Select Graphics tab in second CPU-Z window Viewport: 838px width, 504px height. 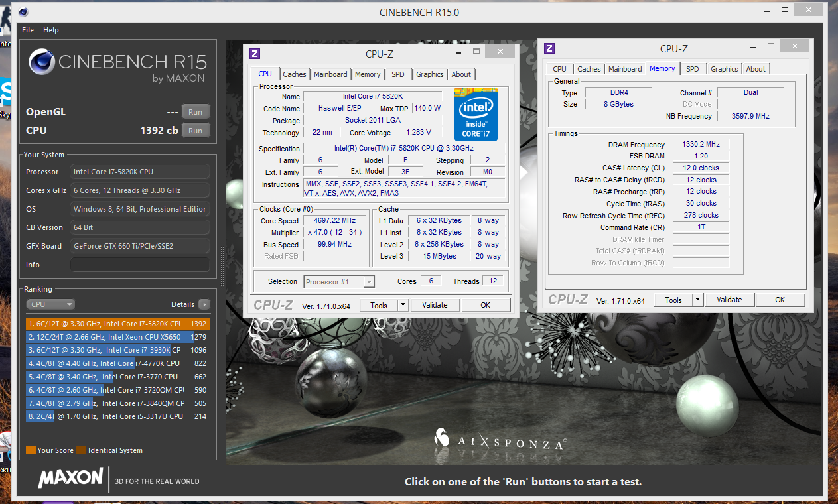point(725,69)
